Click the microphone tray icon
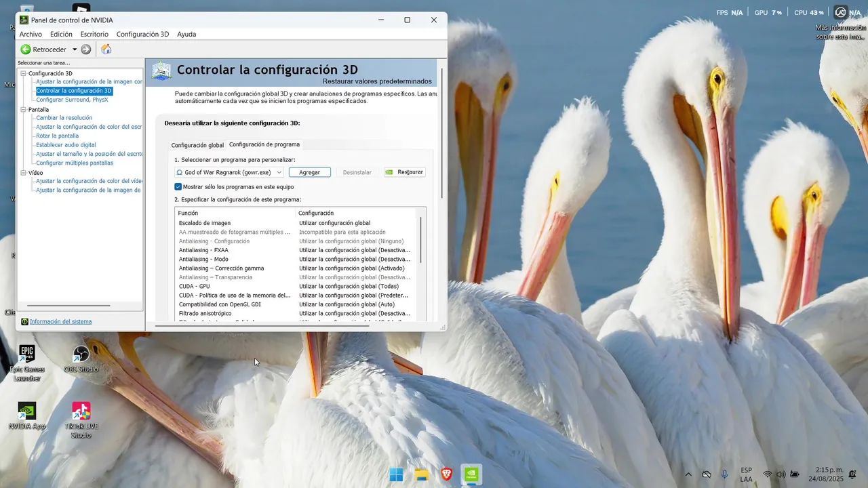Image resolution: width=868 pixels, height=488 pixels. tap(725, 474)
